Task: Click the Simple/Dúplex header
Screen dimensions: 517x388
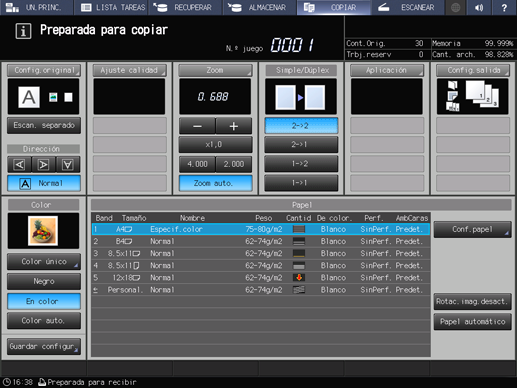Action: (x=301, y=70)
